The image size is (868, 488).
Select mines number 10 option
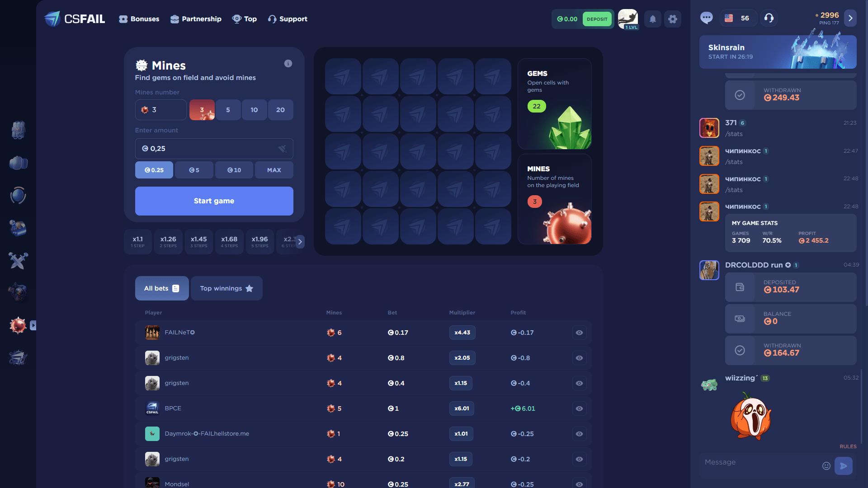pyautogui.click(x=254, y=110)
